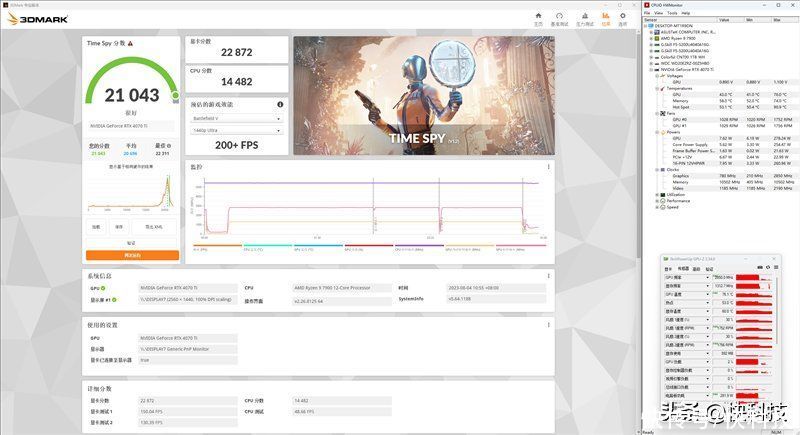This screenshot has height=435, width=800.
Task: Expand the Speed node in HWMonitor
Action: (657, 207)
